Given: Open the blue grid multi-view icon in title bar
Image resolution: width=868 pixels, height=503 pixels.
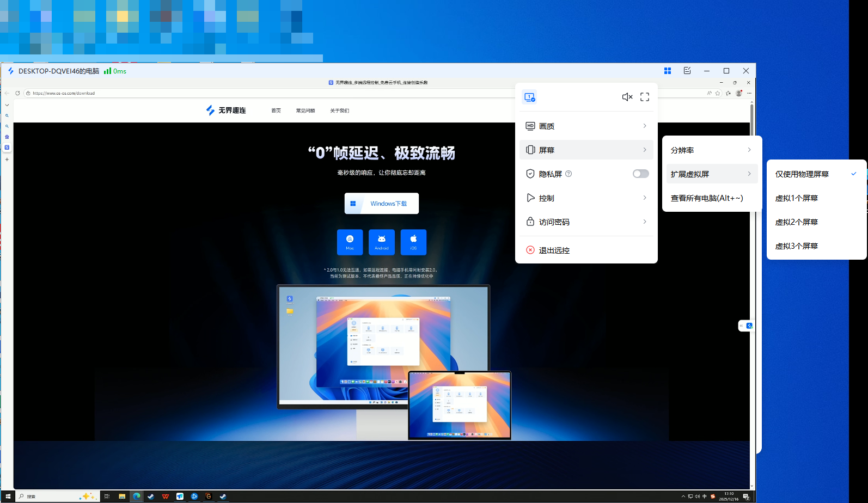Looking at the screenshot, I should pos(668,71).
